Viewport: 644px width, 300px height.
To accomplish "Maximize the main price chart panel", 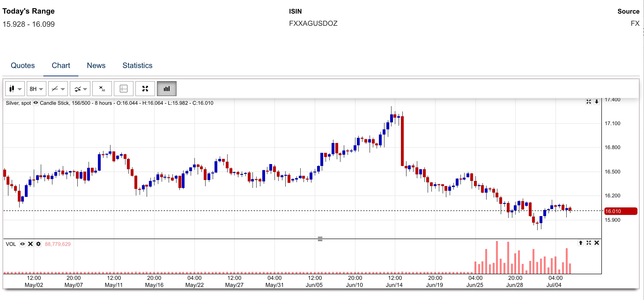I will point(588,101).
